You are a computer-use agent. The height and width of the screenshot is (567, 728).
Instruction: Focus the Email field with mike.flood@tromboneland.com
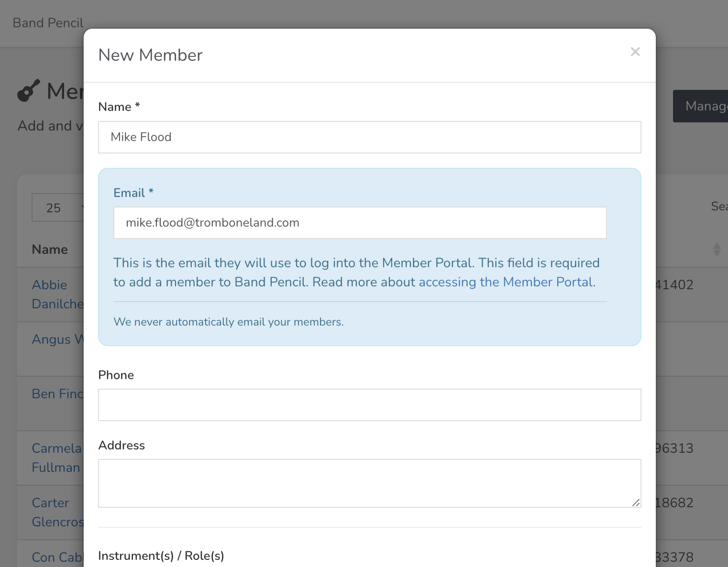click(x=360, y=223)
